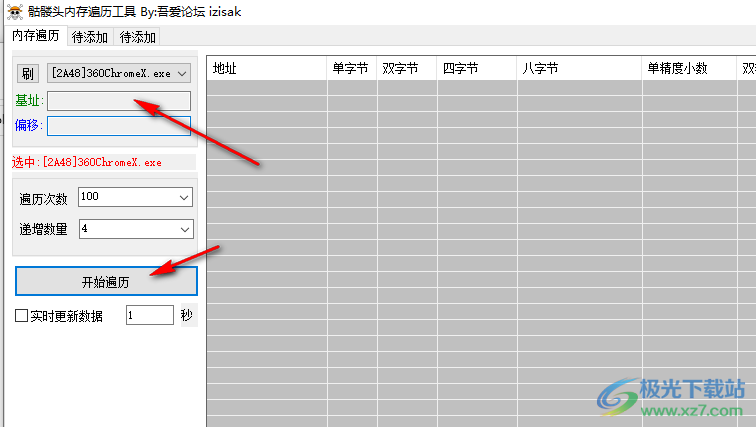Click the red 选中 process status text
Image resolution: width=756 pixels, height=427 pixels.
coord(87,162)
